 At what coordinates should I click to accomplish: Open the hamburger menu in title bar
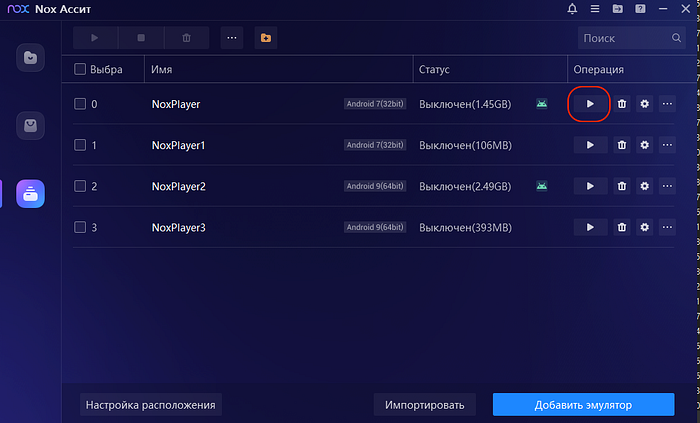pyautogui.click(x=595, y=9)
